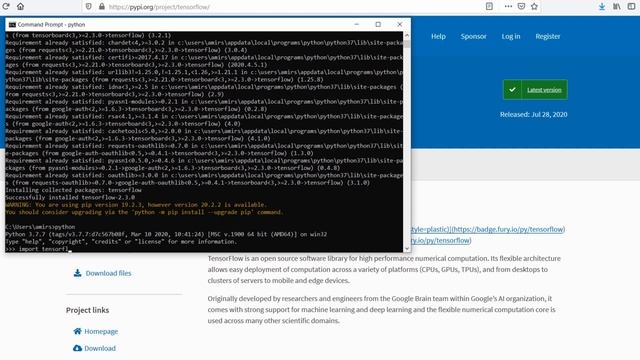
Task: Click the Command Prompt scrollbar down arrow
Action: (x=407, y=248)
